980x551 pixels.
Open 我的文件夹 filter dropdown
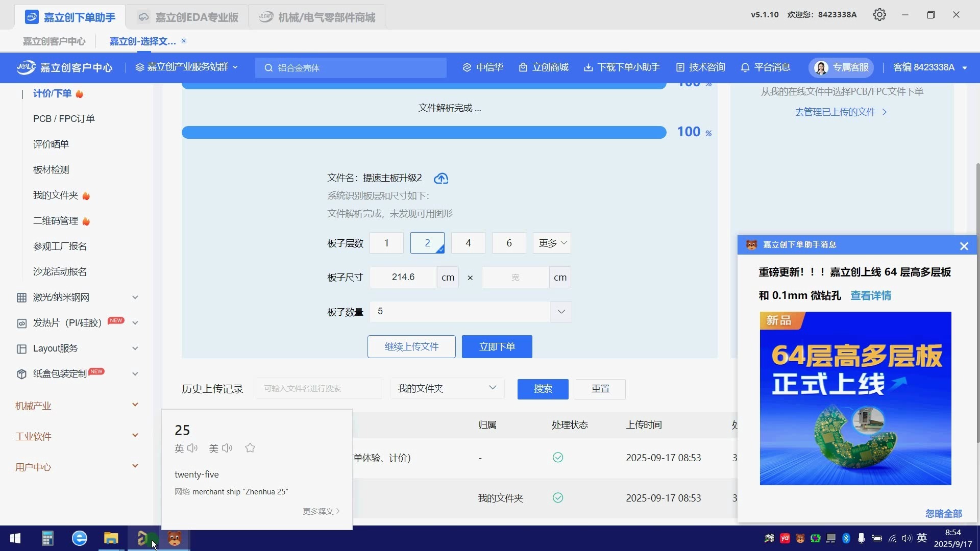447,388
